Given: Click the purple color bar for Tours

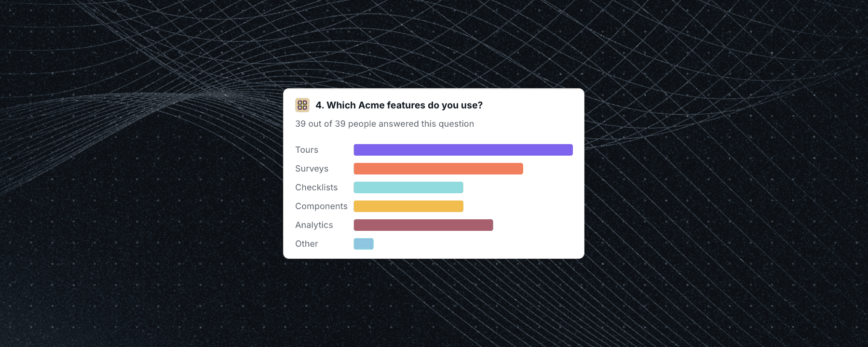Looking at the screenshot, I should click(463, 149).
